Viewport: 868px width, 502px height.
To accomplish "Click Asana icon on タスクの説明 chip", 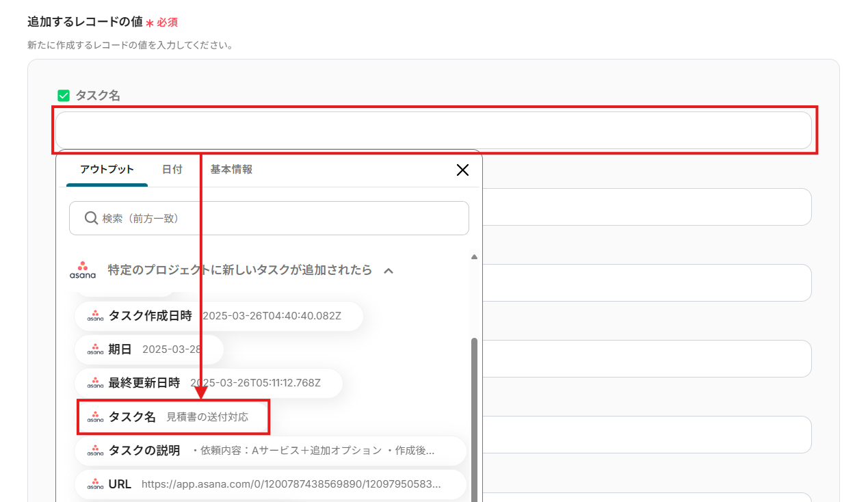I will [95, 451].
